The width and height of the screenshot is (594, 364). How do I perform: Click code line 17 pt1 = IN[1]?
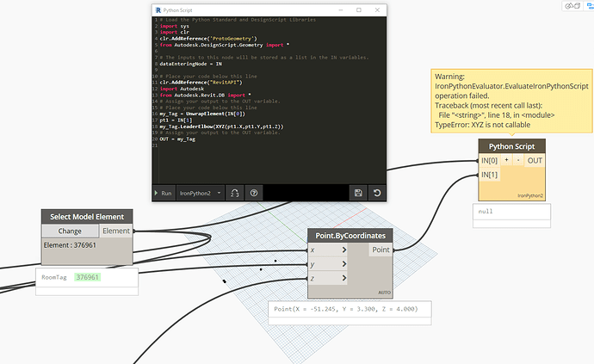(176, 120)
